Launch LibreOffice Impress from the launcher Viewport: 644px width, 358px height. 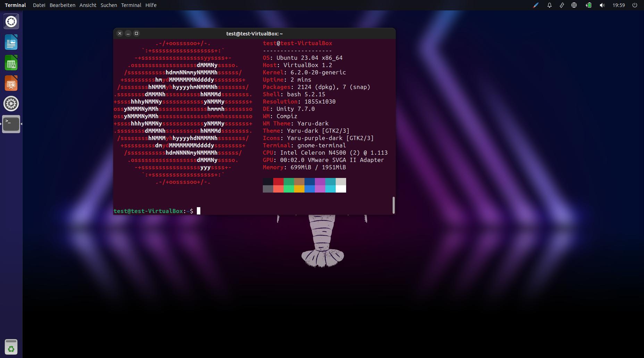(11, 83)
